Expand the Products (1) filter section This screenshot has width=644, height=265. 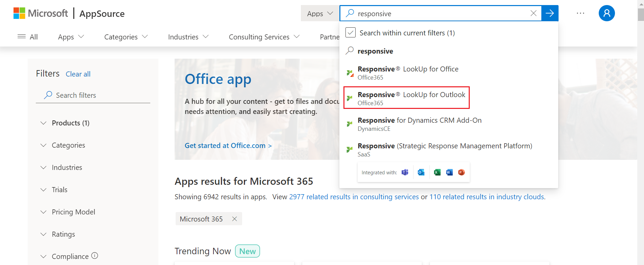(64, 123)
